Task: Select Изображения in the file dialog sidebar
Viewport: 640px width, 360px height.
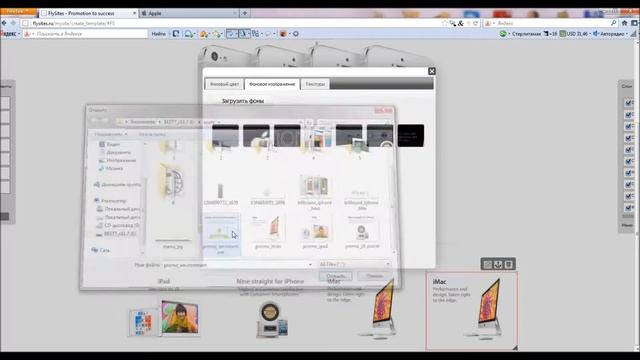Action: pyautogui.click(x=117, y=160)
